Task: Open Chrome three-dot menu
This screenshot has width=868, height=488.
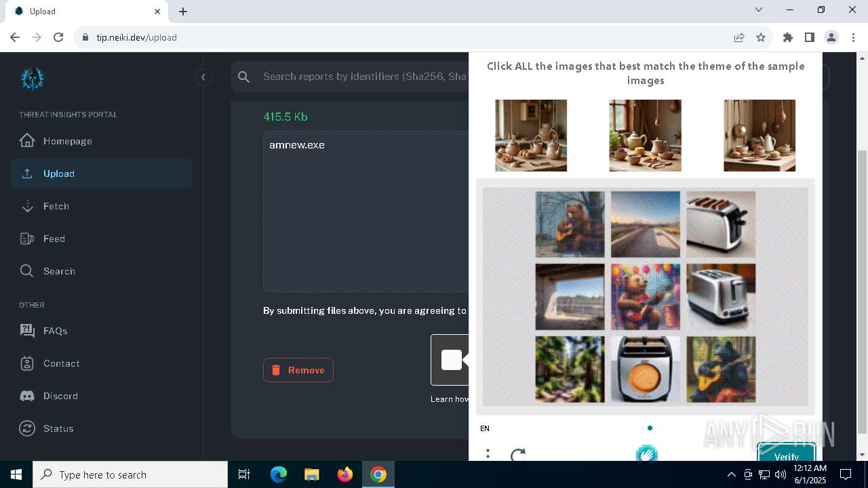Action: (853, 37)
